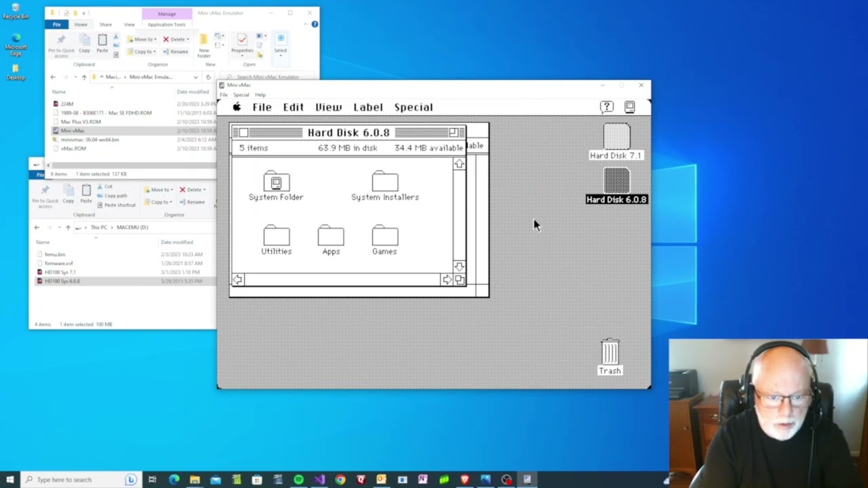Refresh the Mini vMac Emulator folder
Screen dimensions: 868x488
tap(208, 77)
